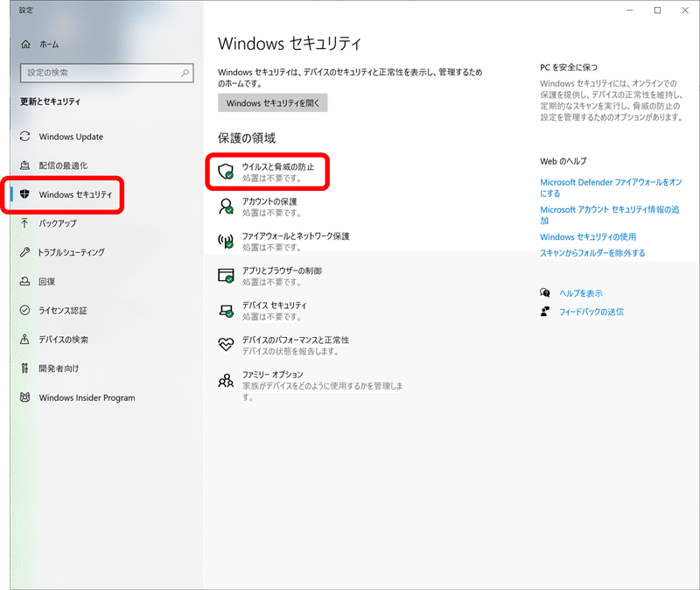Click the ヘルプを表示 chat bubble icon
This screenshot has height=590, width=700.
pos(544,293)
